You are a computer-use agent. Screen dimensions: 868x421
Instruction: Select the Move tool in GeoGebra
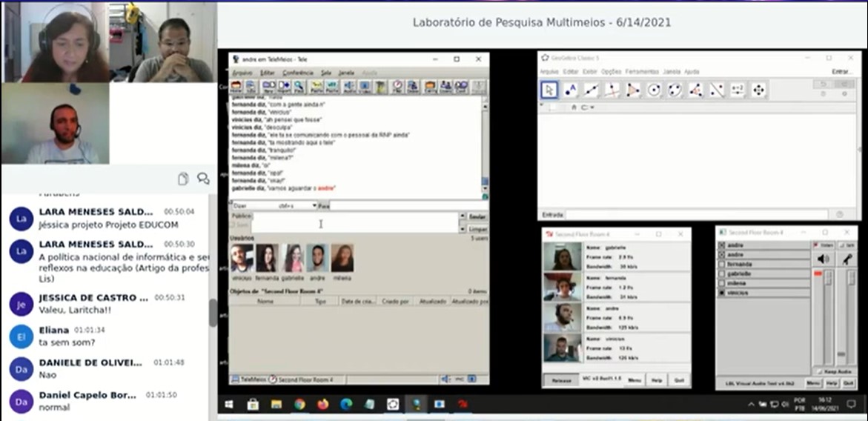point(549,90)
